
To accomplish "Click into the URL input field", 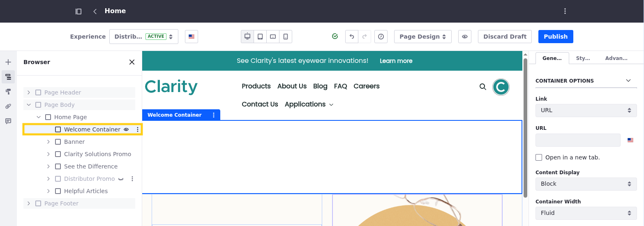I will coord(577,140).
